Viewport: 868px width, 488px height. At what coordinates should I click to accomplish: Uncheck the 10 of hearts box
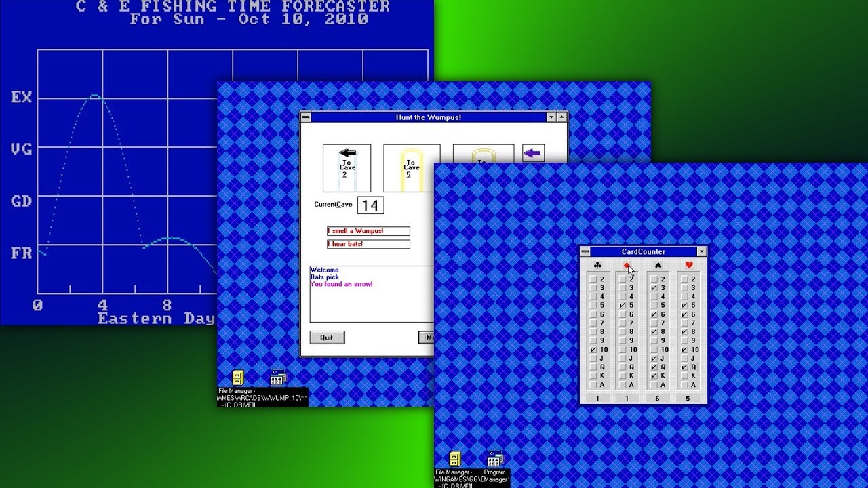coord(684,350)
